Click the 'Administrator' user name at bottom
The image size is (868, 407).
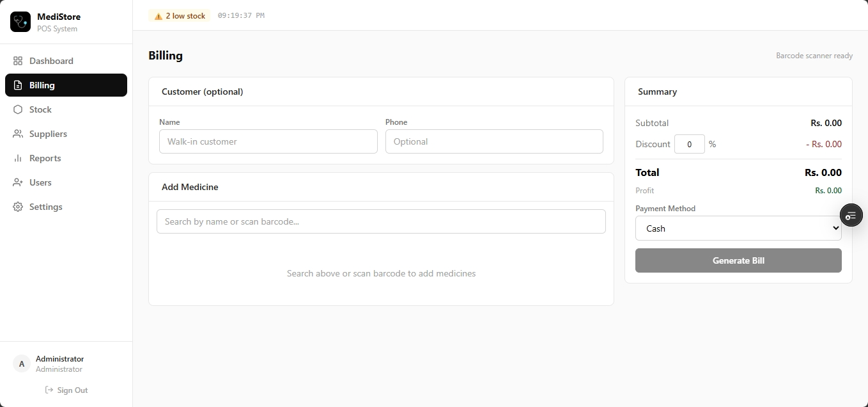[59, 359]
